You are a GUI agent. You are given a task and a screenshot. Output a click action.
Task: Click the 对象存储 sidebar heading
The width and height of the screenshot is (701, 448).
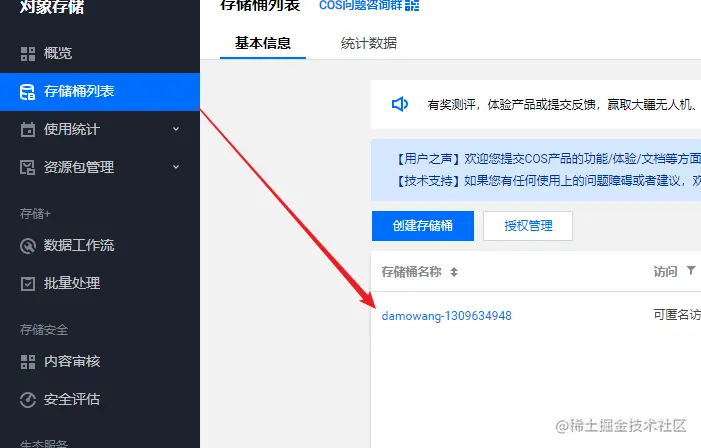52,6
